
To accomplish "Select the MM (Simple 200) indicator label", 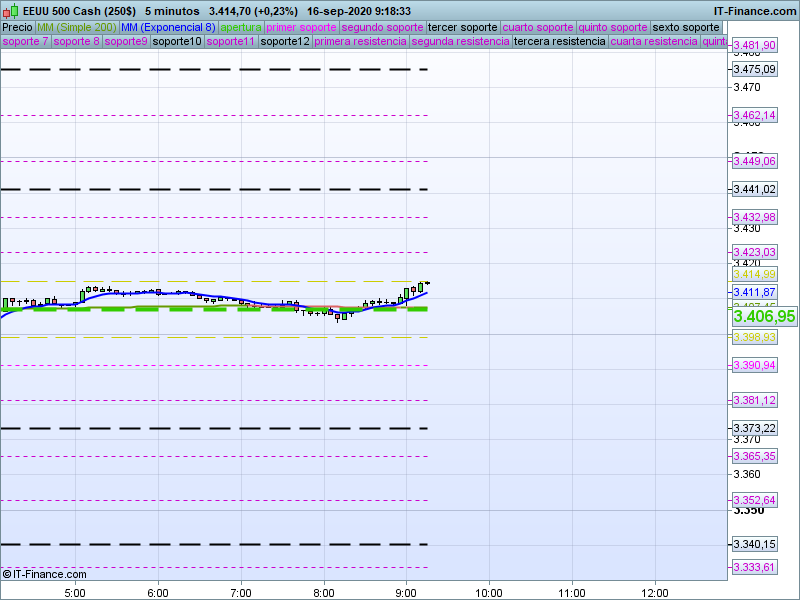I will 76,27.
